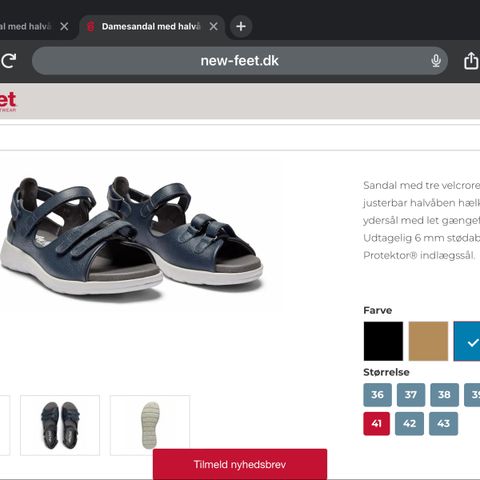Screen dimensions: 480x480
Task: Close the first partially visible tab
Action: tap(64, 26)
